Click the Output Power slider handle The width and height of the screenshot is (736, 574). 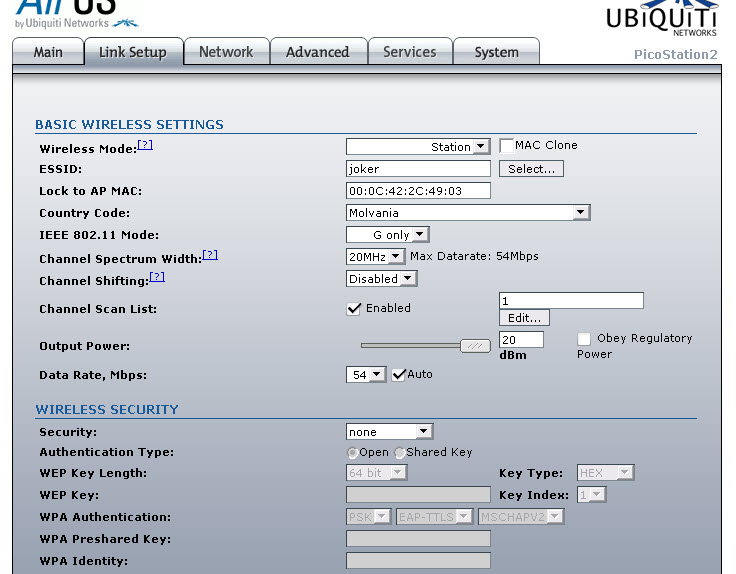click(x=475, y=346)
